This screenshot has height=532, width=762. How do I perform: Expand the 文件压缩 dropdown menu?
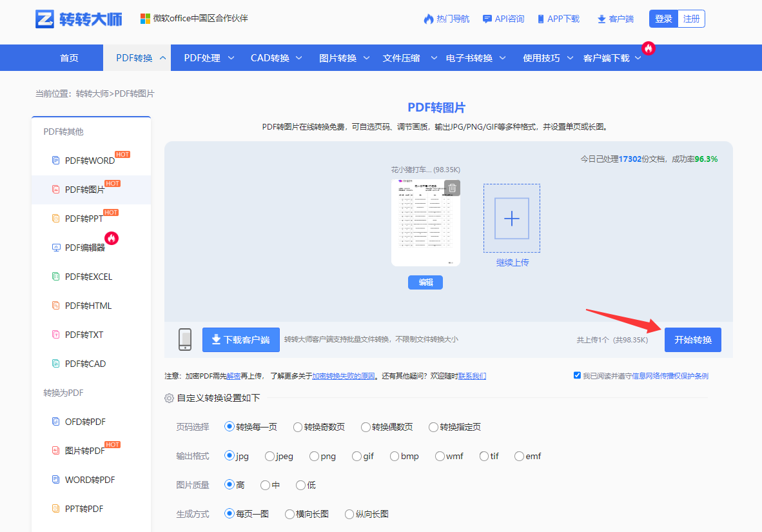[434, 58]
